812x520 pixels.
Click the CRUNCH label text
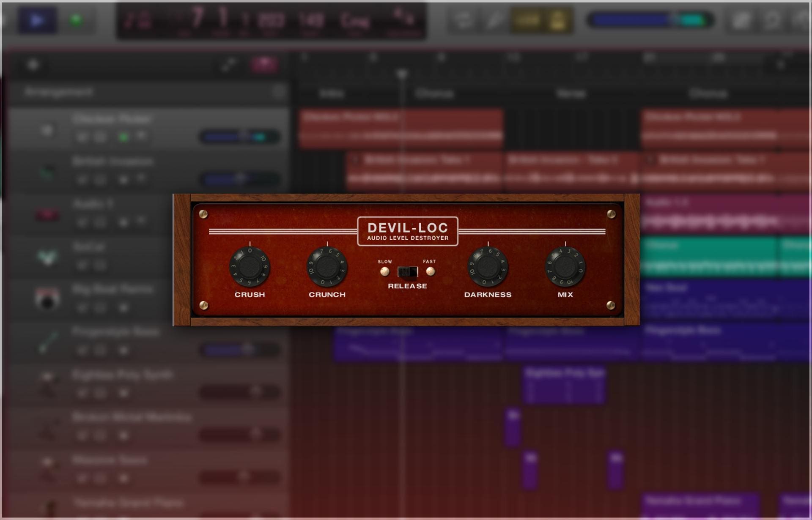coord(327,295)
